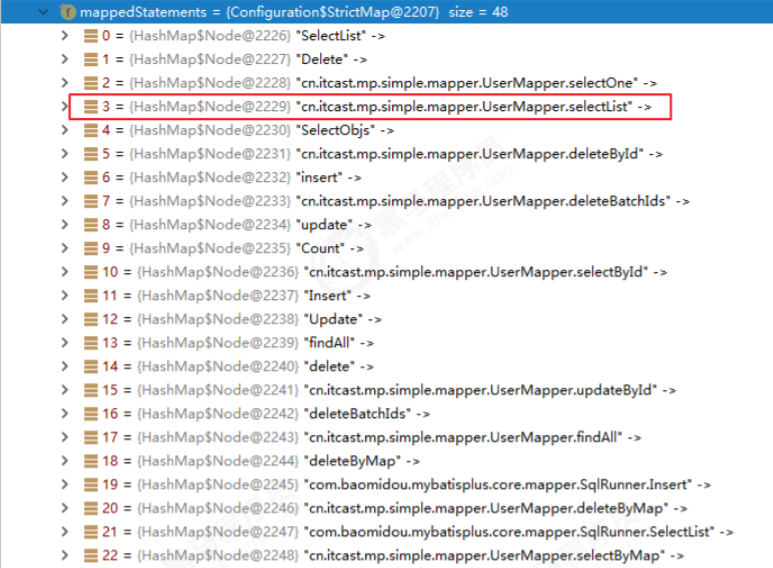Image resolution: width=773 pixels, height=568 pixels.
Task: Select the row text HashMap$Node@2240 "delete"
Action: point(238,367)
